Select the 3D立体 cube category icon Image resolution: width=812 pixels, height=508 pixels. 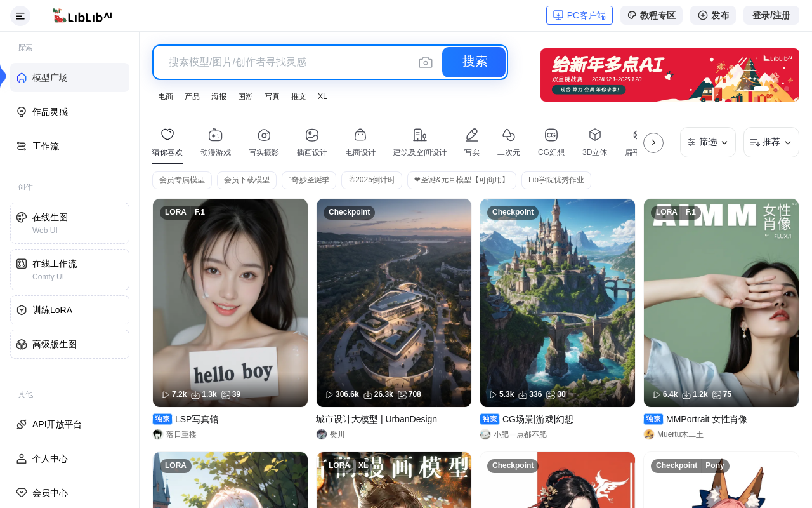tap(594, 135)
